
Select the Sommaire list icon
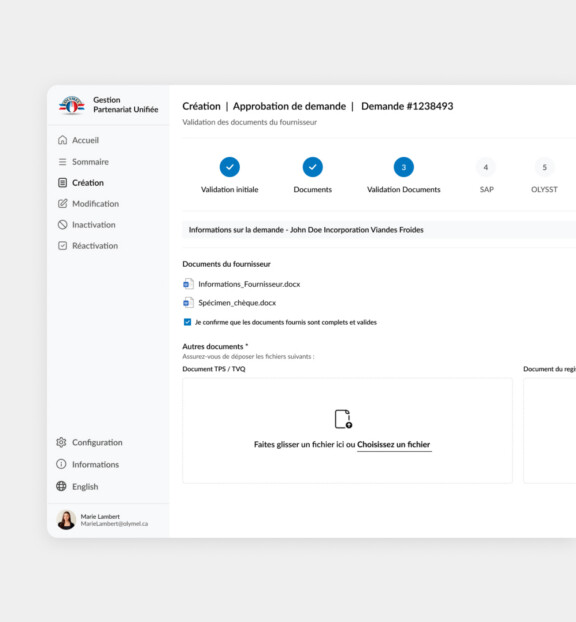pos(62,162)
